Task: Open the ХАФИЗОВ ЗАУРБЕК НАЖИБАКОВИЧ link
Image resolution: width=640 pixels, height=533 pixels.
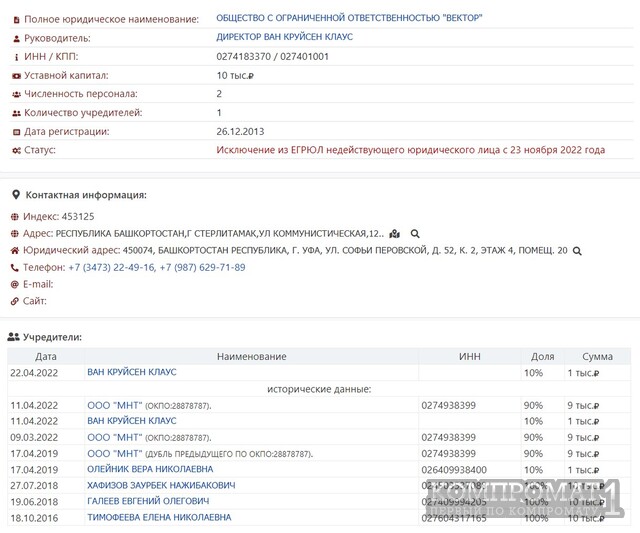Action: 161,485
